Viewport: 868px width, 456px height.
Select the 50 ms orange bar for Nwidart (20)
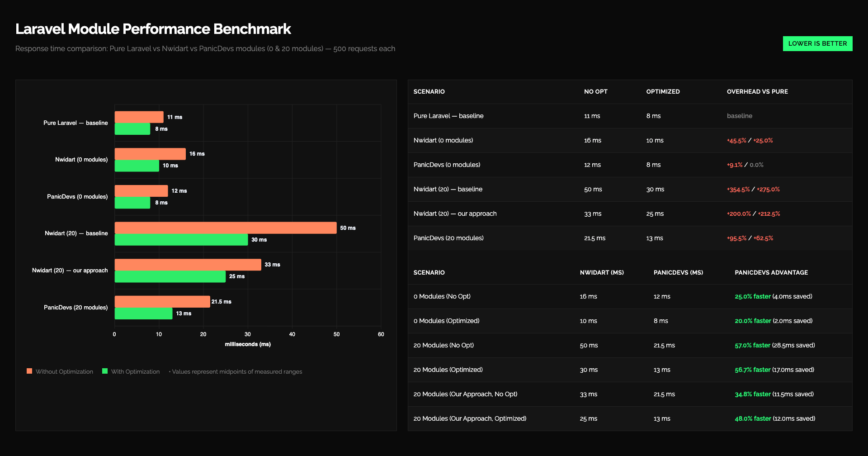pos(225,228)
